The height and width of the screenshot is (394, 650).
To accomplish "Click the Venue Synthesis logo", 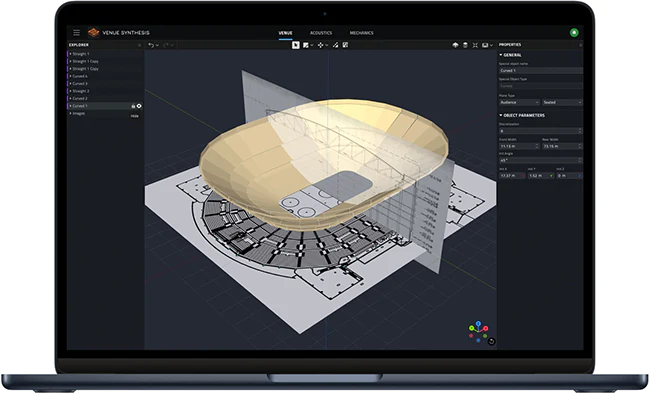I will click(94, 32).
